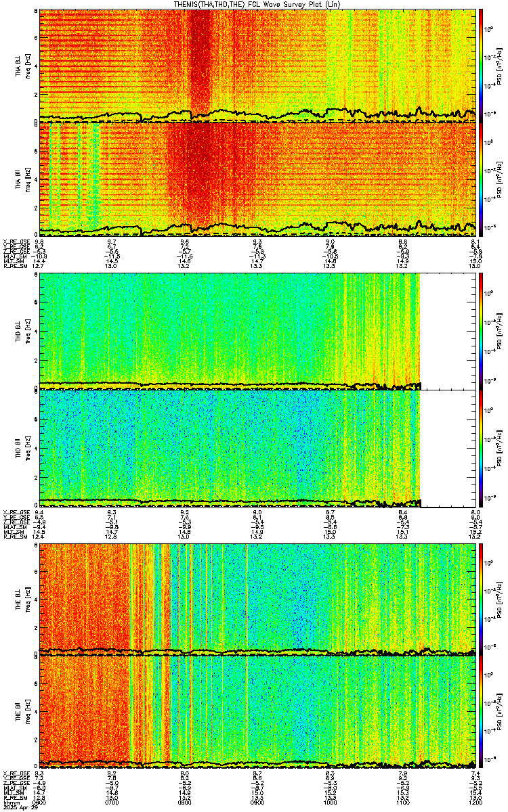Click the THE BL spectrogram panel
508x812 pixels.
click(x=258, y=598)
